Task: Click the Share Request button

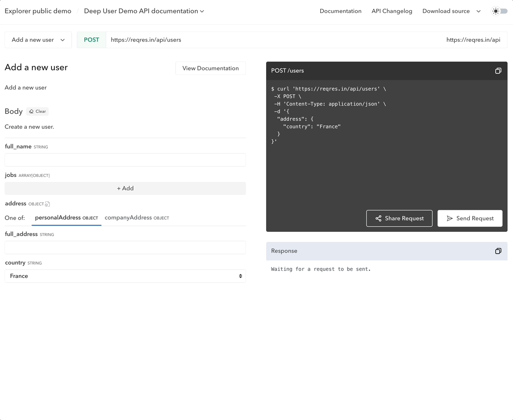Action: (399, 218)
